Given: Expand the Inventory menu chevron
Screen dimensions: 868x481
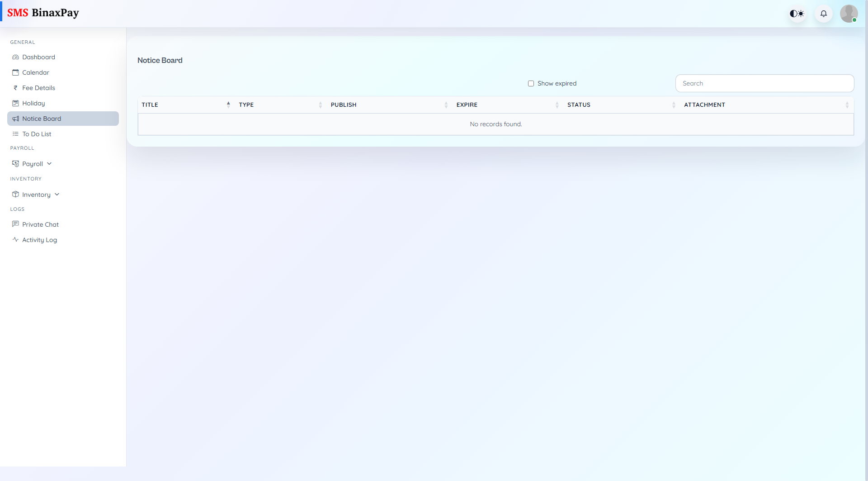Looking at the screenshot, I should pyautogui.click(x=57, y=195).
